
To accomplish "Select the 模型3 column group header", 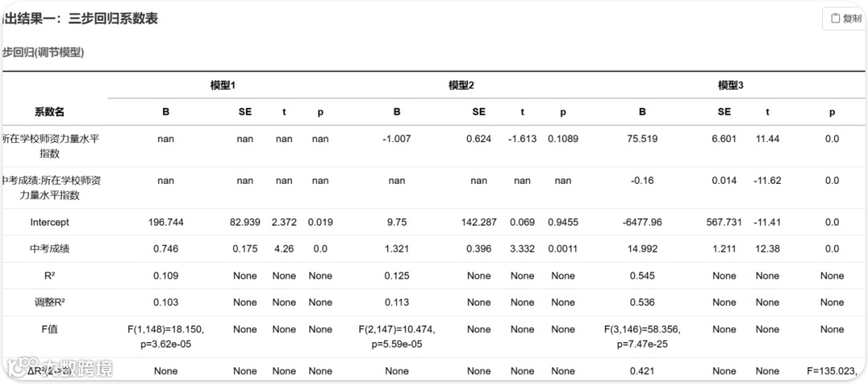I will (x=731, y=85).
